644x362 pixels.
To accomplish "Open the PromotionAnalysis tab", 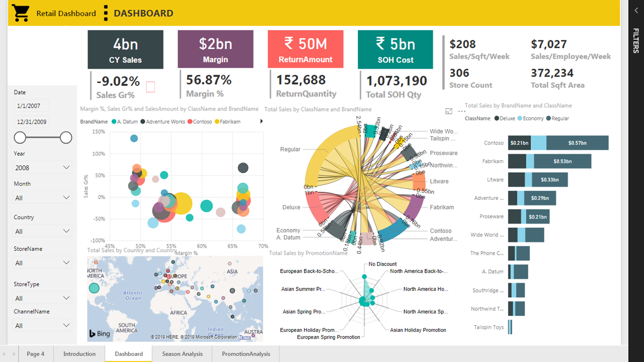I will pyautogui.click(x=246, y=354).
